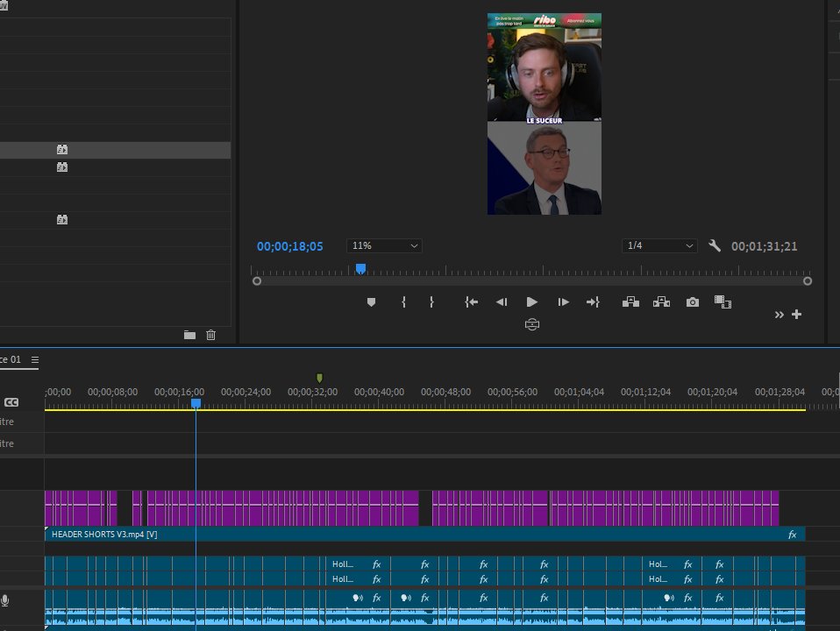Mark Out point with the right brace button
The width and height of the screenshot is (840, 631).
[431, 302]
